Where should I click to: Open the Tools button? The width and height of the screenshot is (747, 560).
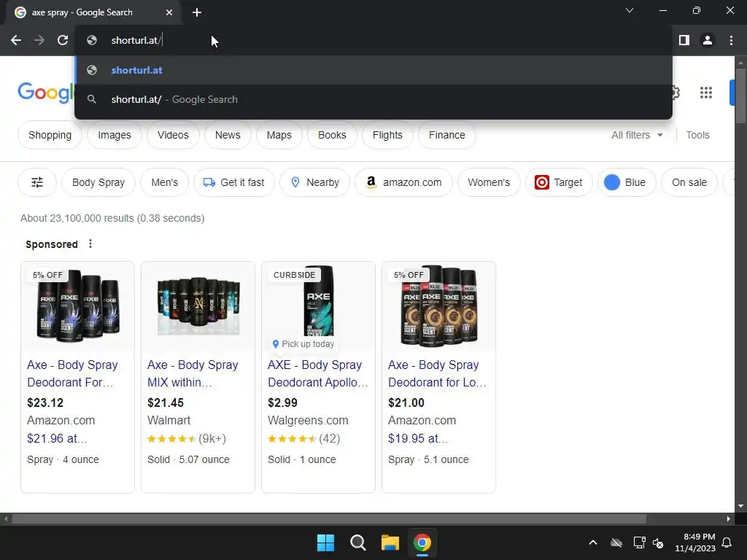tap(697, 135)
